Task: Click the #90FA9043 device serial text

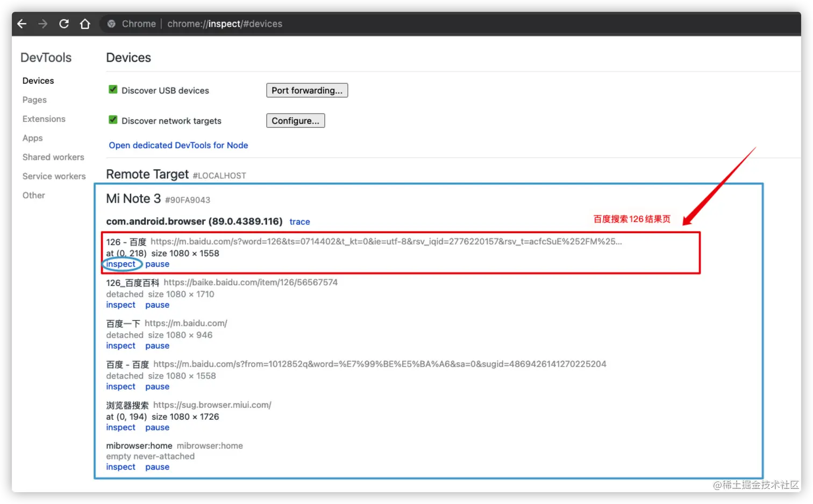Action: tap(188, 200)
